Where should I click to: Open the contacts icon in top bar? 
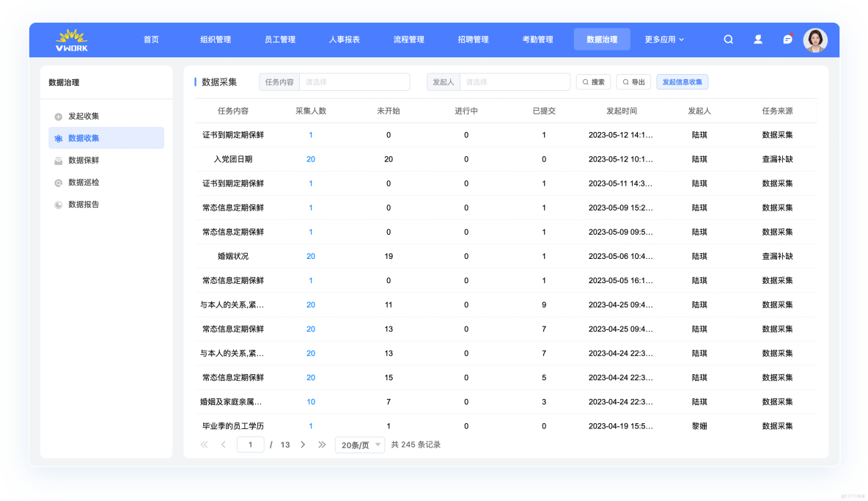coord(757,39)
